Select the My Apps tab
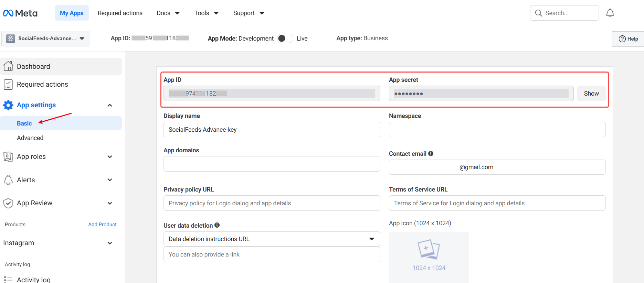Viewport: 644px width, 283px height. pyautogui.click(x=72, y=13)
